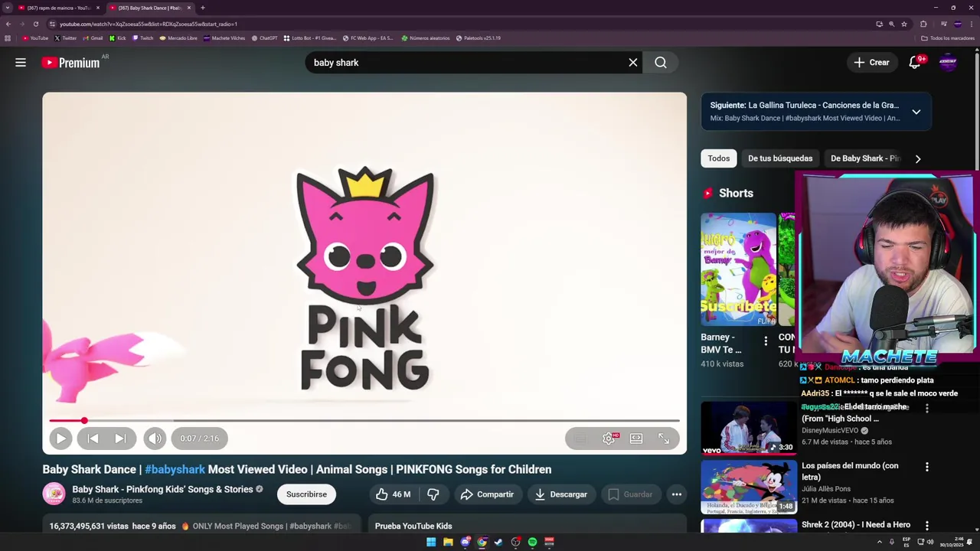Open options for DisneyMusicVEVO video

tap(927, 408)
